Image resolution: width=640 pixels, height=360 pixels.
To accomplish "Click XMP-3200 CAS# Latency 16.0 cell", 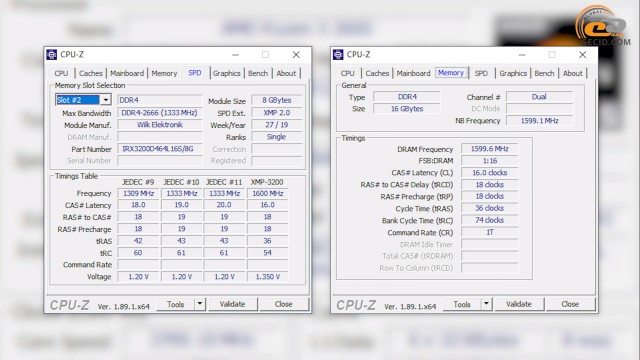I will (267, 205).
